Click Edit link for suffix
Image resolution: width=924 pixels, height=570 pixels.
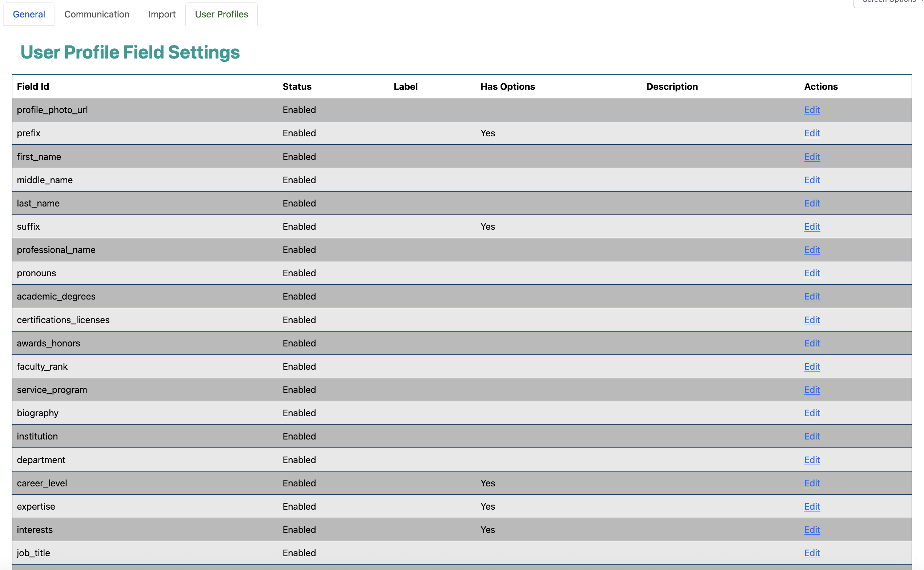812,226
